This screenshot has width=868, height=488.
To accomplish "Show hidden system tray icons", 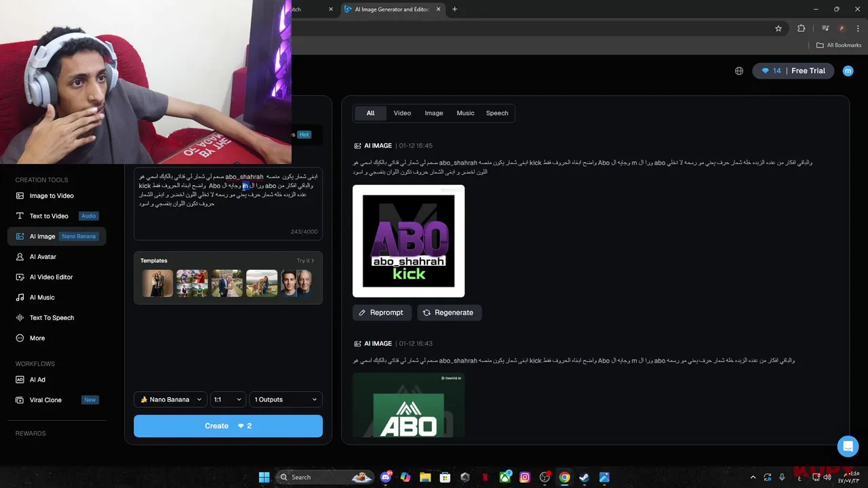I will (x=753, y=477).
